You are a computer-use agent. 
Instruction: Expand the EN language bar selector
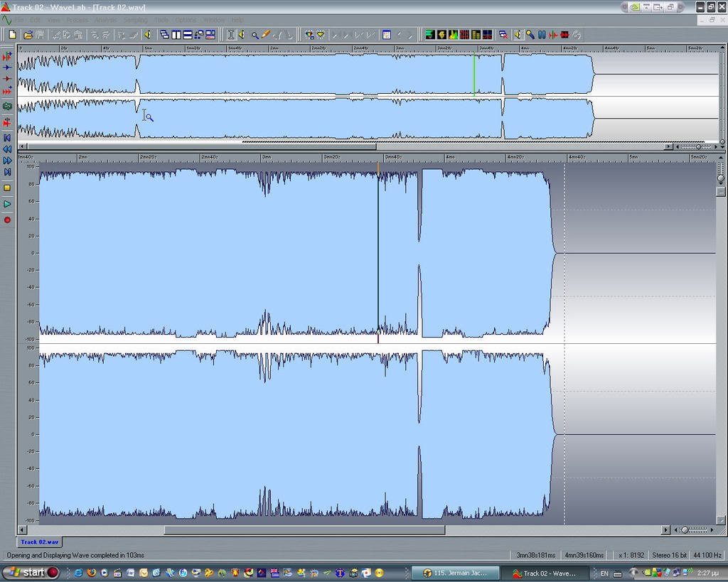pyautogui.click(x=604, y=573)
